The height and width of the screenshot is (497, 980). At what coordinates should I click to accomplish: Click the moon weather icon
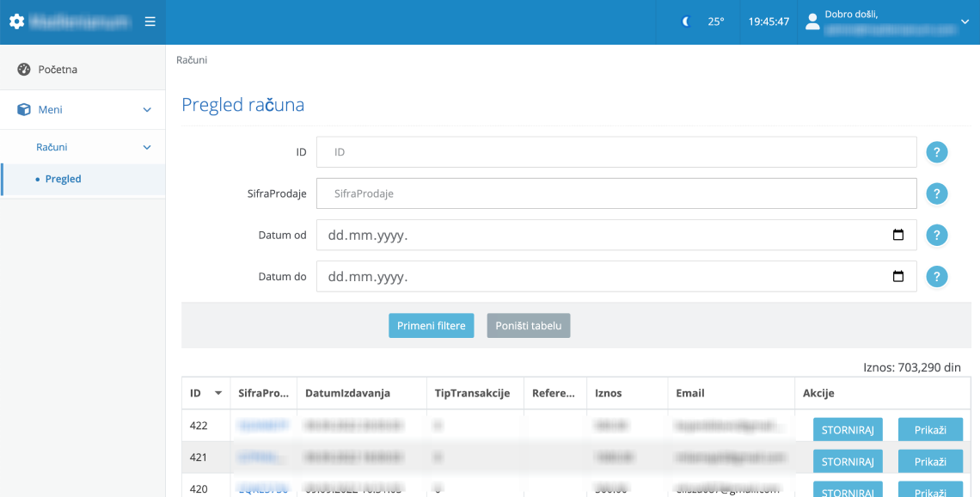coord(686,21)
